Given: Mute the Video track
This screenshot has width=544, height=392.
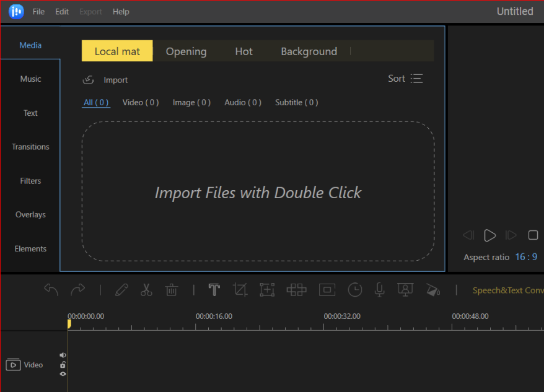Looking at the screenshot, I should click(x=63, y=355).
